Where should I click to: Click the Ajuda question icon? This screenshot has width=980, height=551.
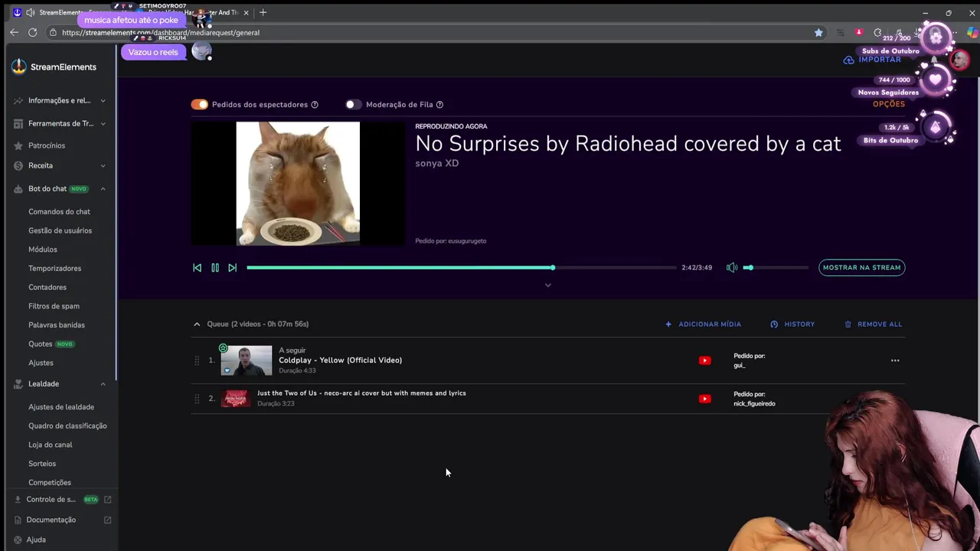pos(18,540)
